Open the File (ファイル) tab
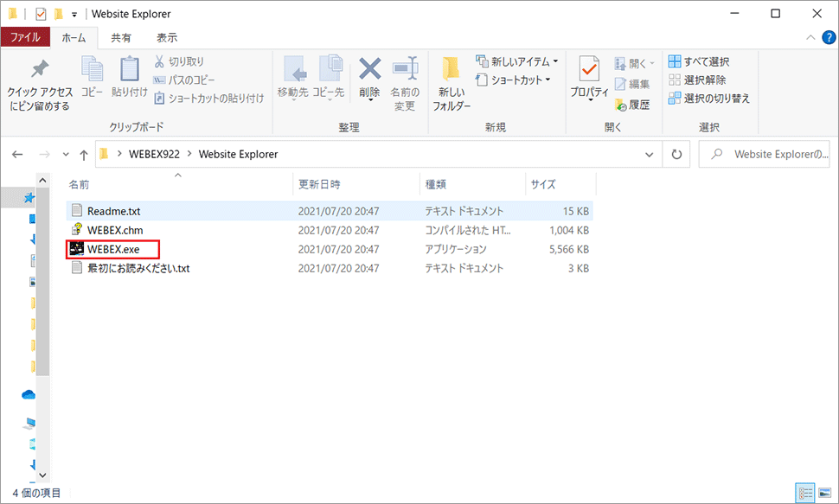This screenshot has width=839, height=504. [x=25, y=37]
